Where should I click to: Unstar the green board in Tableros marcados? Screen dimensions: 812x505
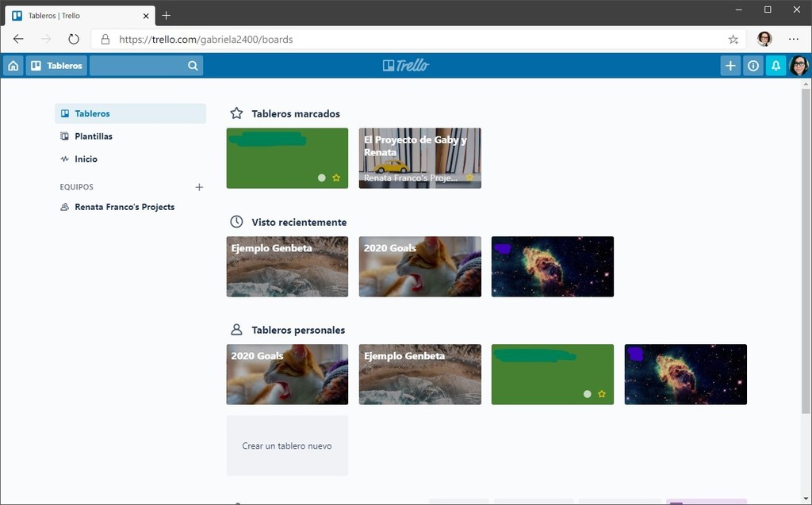click(335, 178)
